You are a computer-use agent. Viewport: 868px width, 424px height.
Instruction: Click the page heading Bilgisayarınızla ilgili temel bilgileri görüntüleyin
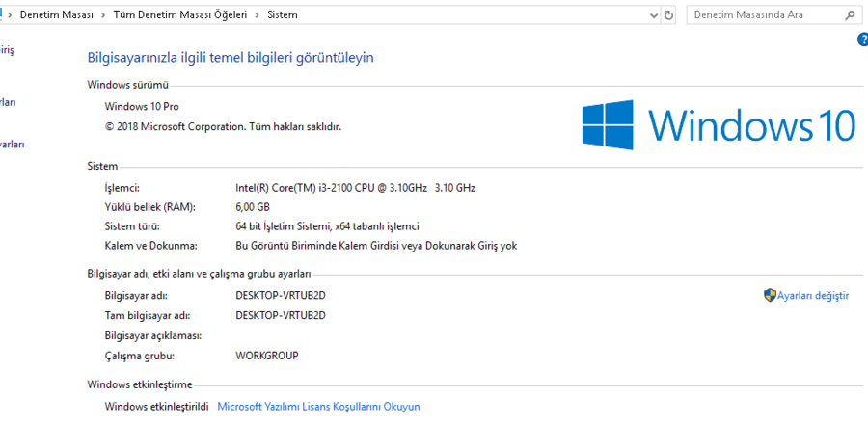[231, 57]
